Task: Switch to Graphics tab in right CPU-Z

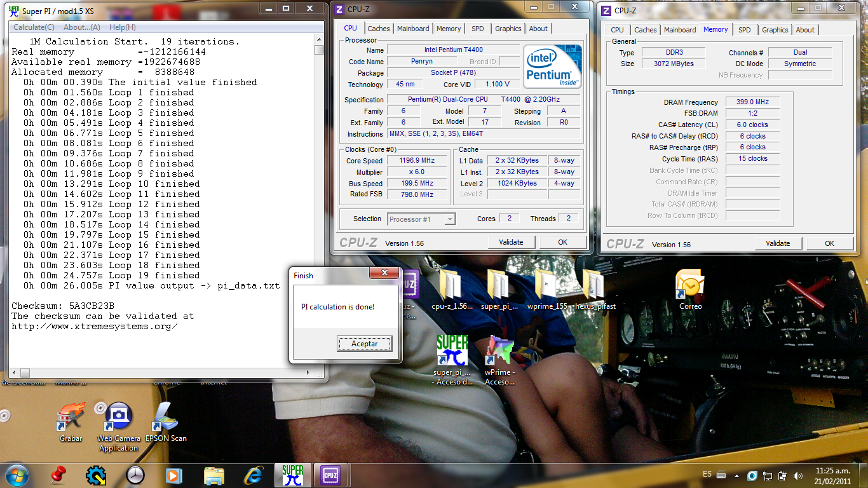Action: click(x=775, y=30)
